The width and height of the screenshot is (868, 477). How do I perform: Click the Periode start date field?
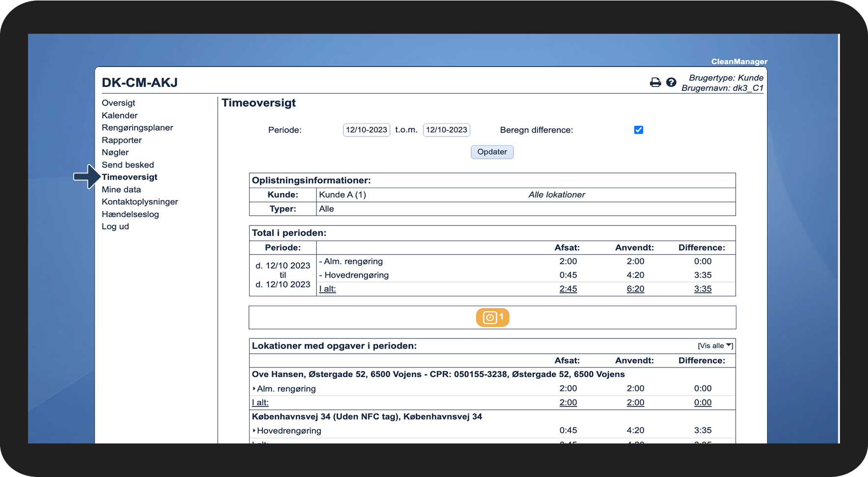(x=366, y=130)
